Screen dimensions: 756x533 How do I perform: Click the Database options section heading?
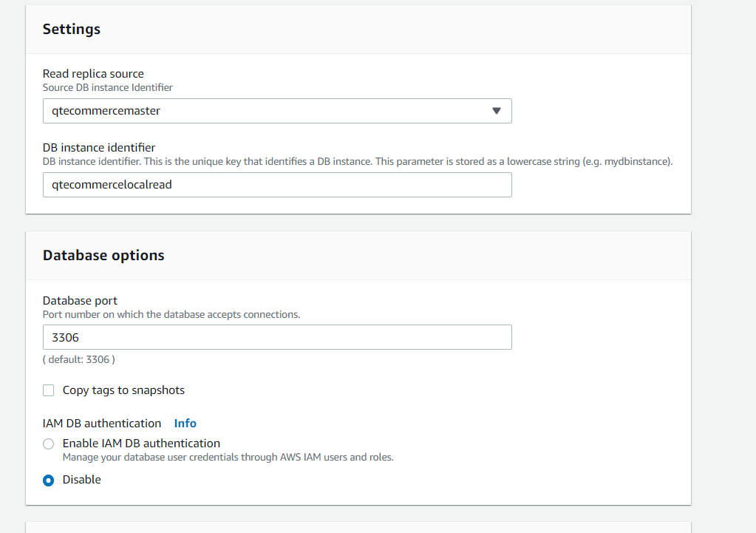(103, 255)
